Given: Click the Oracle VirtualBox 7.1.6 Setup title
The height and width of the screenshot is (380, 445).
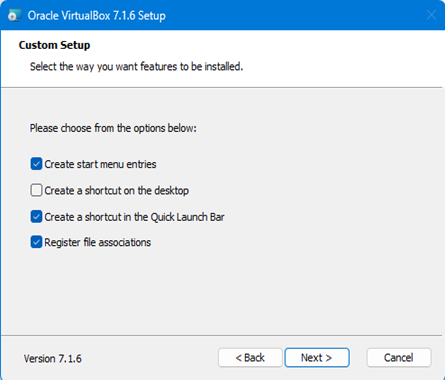Looking at the screenshot, I should [97, 16].
